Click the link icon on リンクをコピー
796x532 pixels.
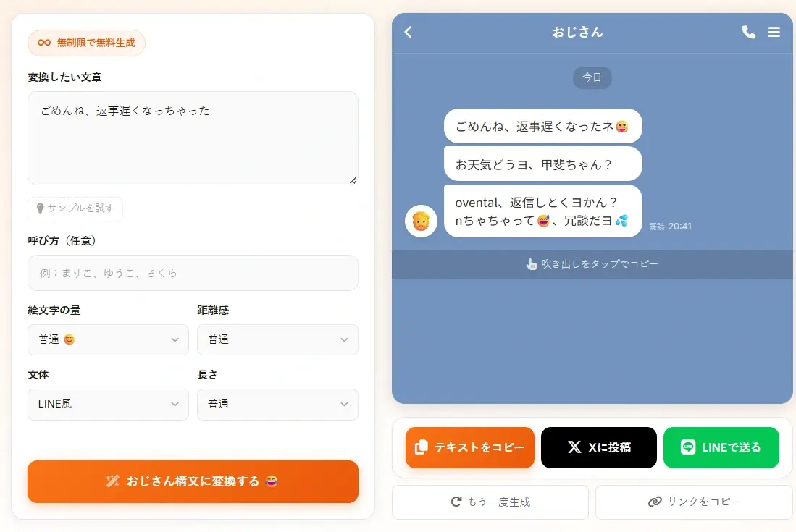(x=657, y=502)
